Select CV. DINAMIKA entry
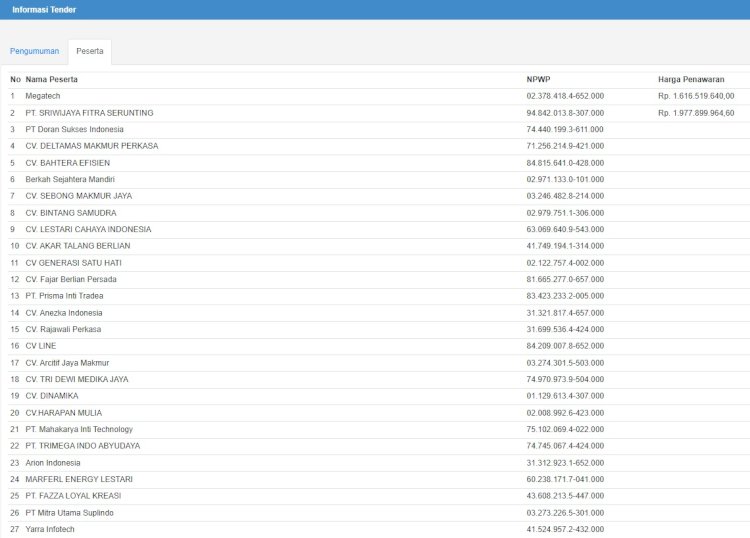Viewport: 750px width, 538px height. (52, 396)
